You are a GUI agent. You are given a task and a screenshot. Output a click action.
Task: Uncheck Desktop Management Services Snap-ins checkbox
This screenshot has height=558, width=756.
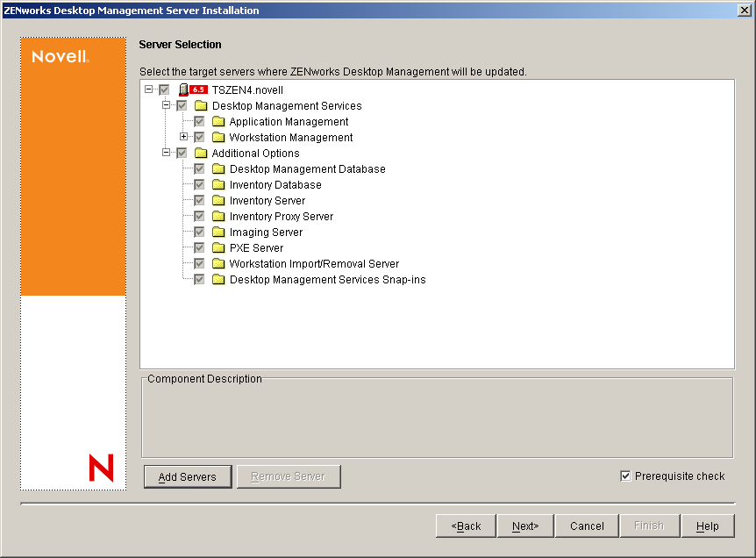(x=199, y=280)
